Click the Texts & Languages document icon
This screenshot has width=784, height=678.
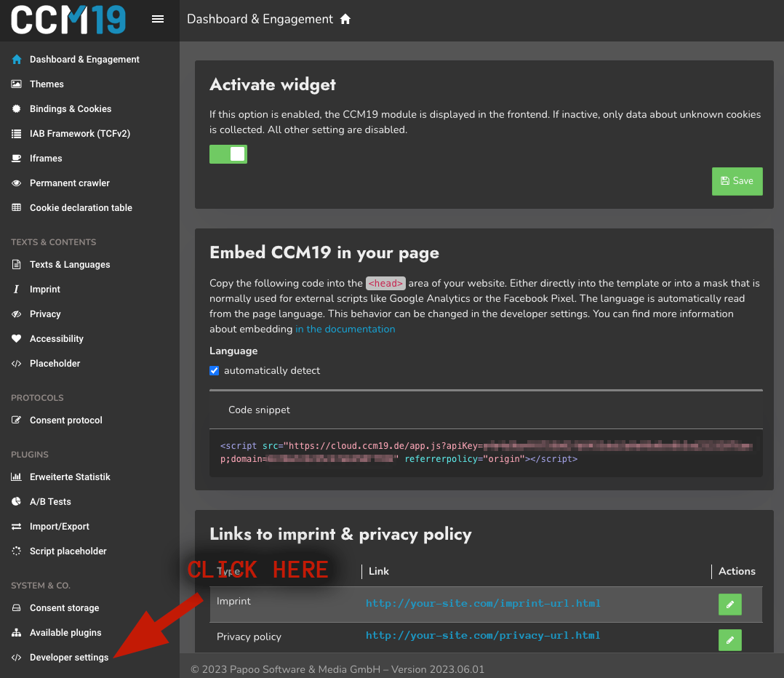pos(17,265)
